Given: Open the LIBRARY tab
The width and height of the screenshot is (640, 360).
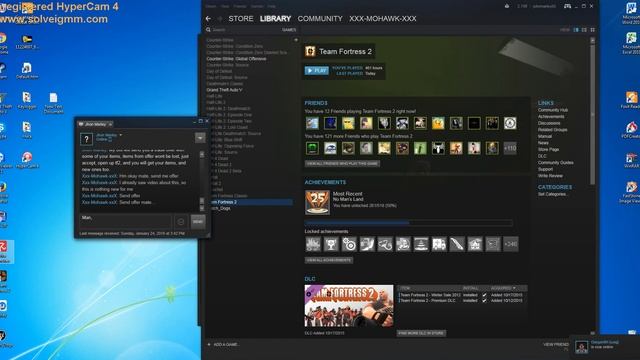Looking at the screenshot, I should (x=276, y=19).
